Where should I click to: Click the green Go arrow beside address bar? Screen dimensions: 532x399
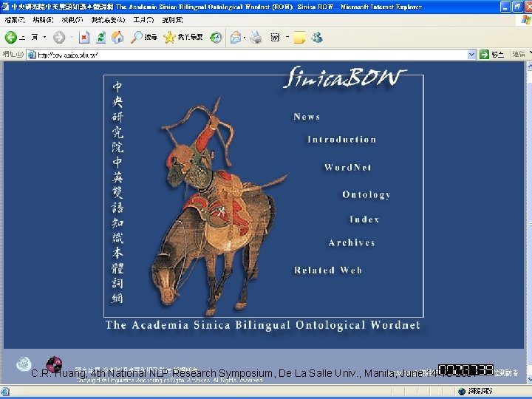click(484, 54)
